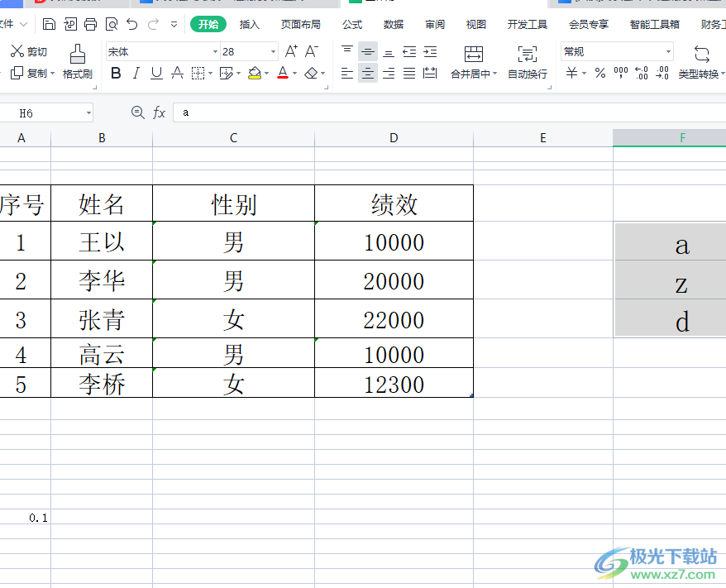Viewport: 726px width, 588px height.
Task: Decrease font size with A- icon
Action: pos(312,51)
